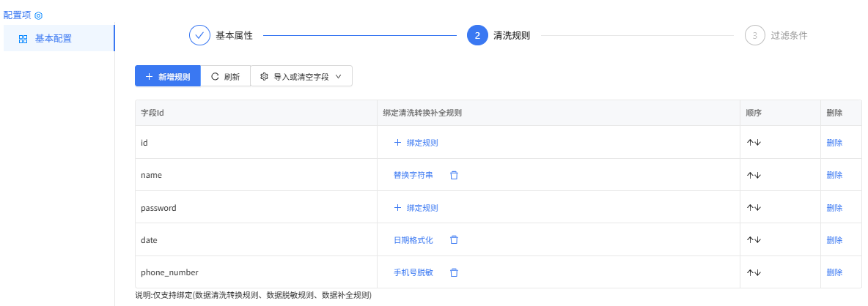Click sort arrows for the date row

point(754,239)
